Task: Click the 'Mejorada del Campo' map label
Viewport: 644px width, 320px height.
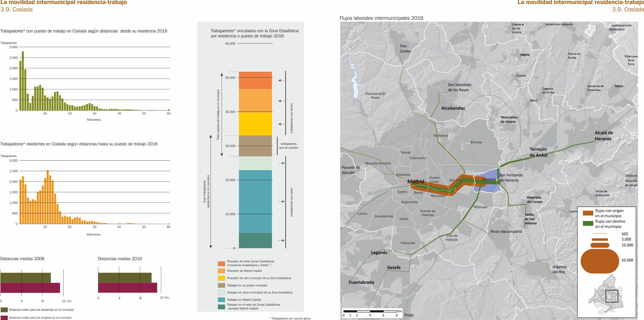Action: (x=535, y=200)
